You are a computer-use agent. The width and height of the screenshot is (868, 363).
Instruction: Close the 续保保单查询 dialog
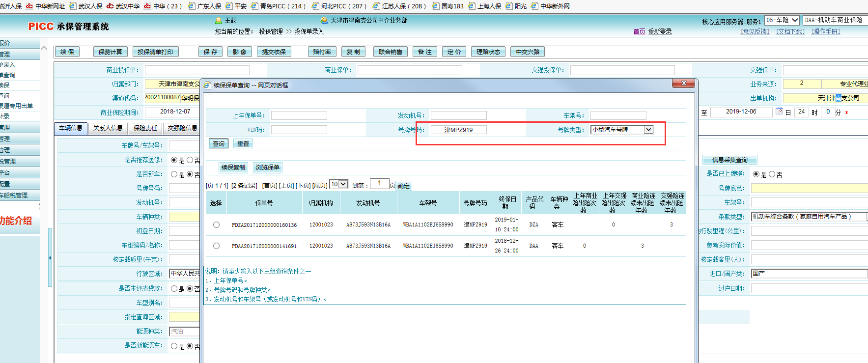(x=684, y=84)
